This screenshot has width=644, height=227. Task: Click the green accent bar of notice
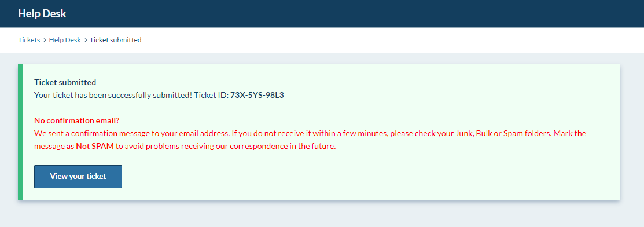point(20,132)
